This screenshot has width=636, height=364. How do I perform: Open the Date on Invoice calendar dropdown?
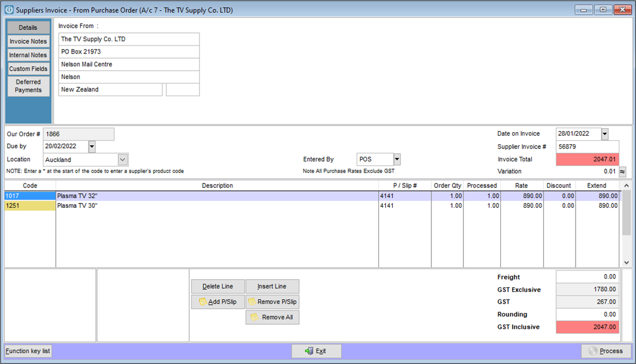(x=605, y=134)
